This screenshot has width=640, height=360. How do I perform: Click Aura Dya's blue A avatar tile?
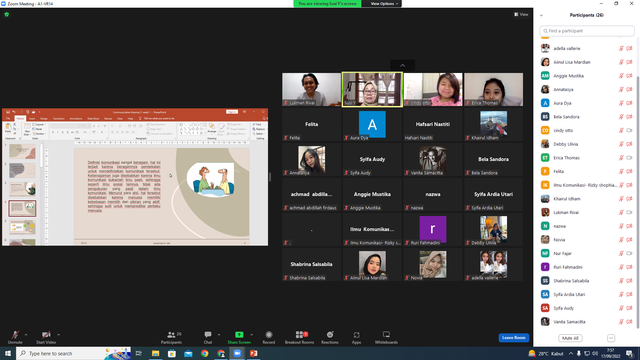tap(372, 124)
